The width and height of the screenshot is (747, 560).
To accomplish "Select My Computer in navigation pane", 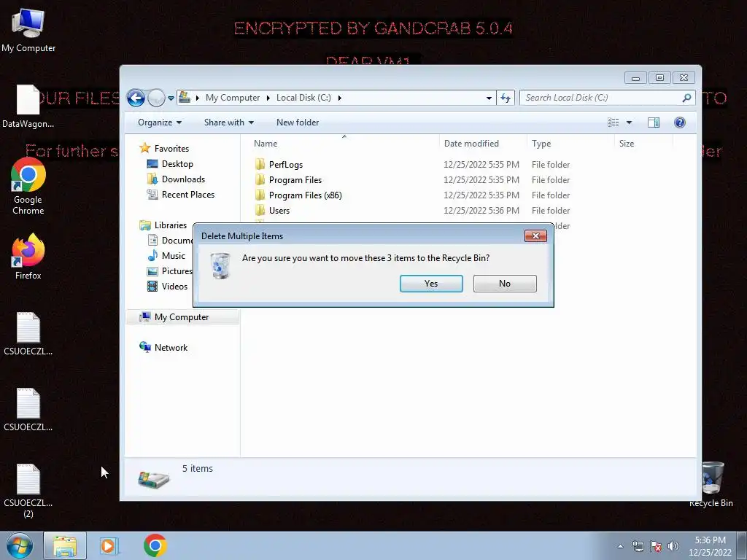I will [x=182, y=317].
